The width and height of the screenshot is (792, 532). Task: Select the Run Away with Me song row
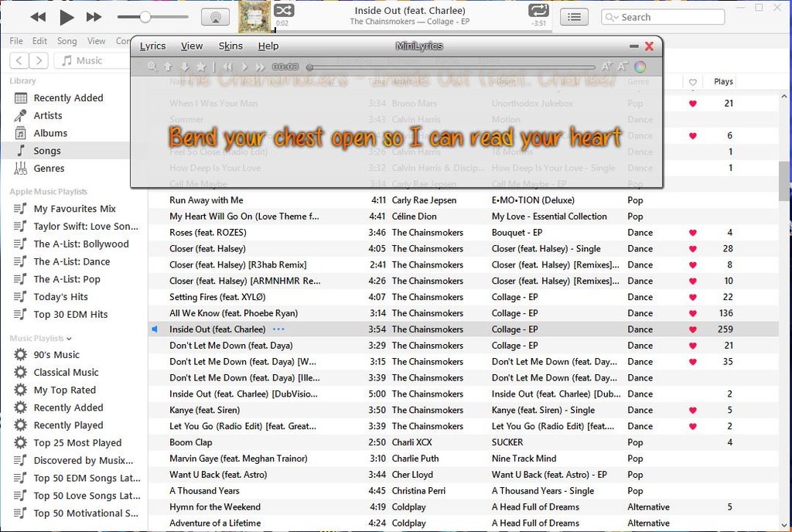pos(463,200)
